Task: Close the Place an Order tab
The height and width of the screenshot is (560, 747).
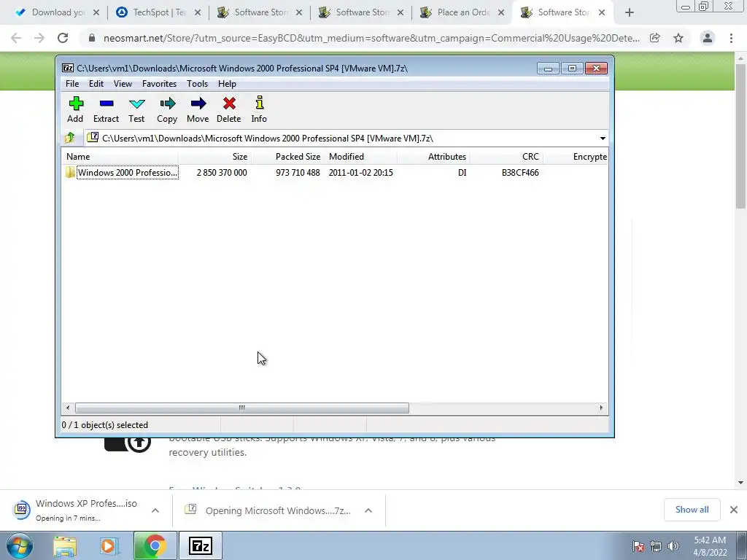Action: (500, 12)
